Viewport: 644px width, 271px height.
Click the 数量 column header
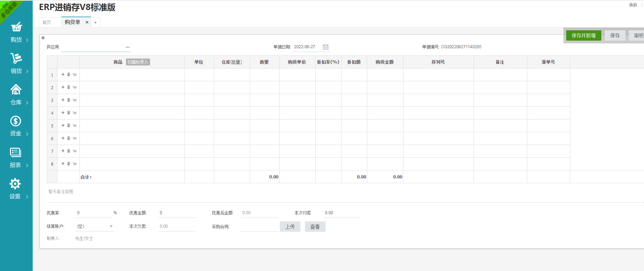[x=264, y=62]
